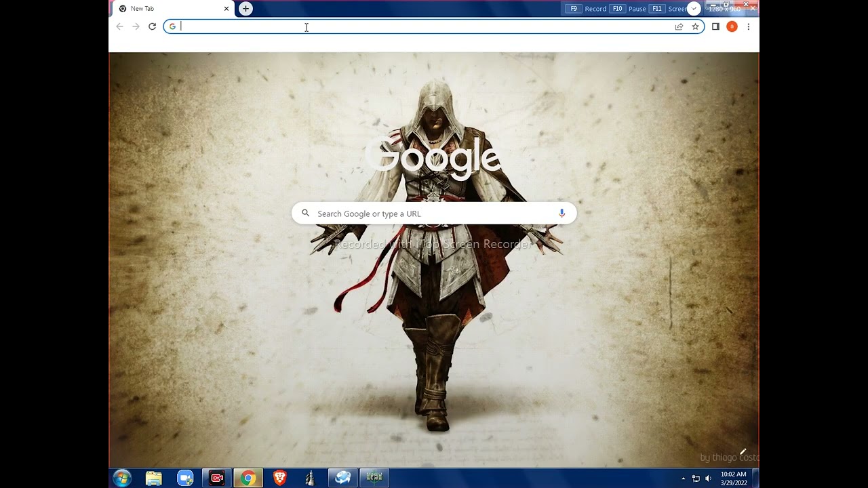Viewport: 868px width, 488px height.
Task: Close the New Tab tab
Action: click(x=226, y=9)
